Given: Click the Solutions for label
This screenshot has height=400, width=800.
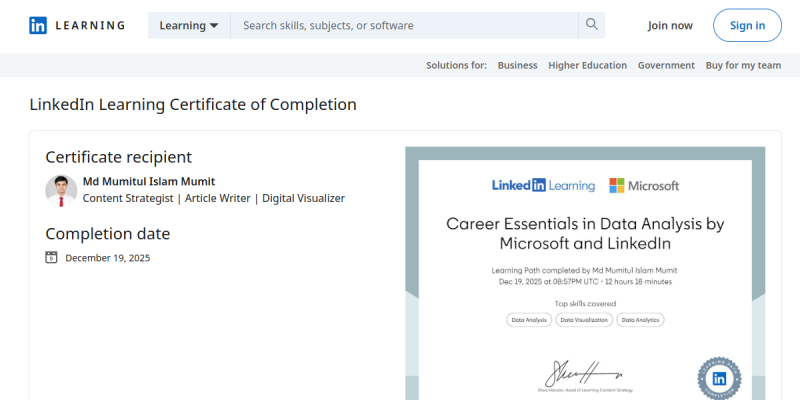Looking at the screenshot, I should pos(457,65).
